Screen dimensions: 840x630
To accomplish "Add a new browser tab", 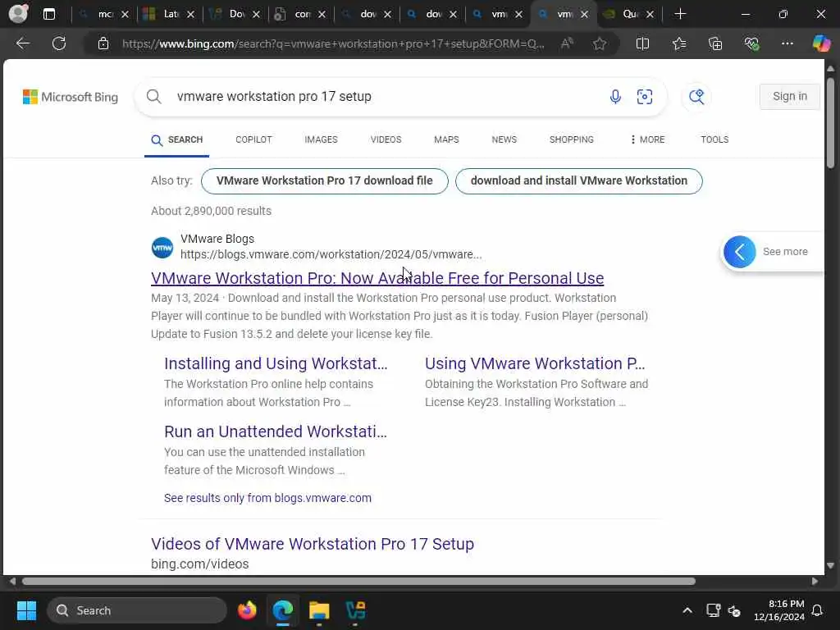I will [x=680, y=14].
